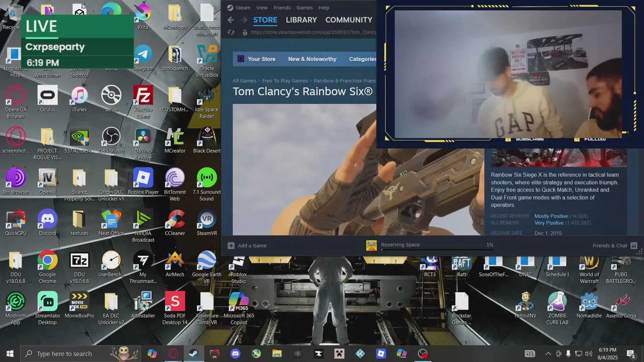The image size is (644, 362).
Task: Open Streamlabs Desktop icon
Action: click(47, 309)
